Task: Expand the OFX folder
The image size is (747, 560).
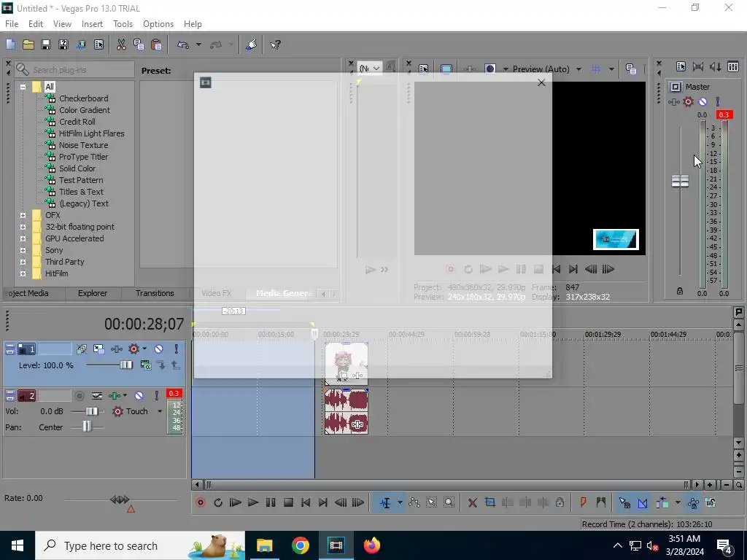Action: 23,215
